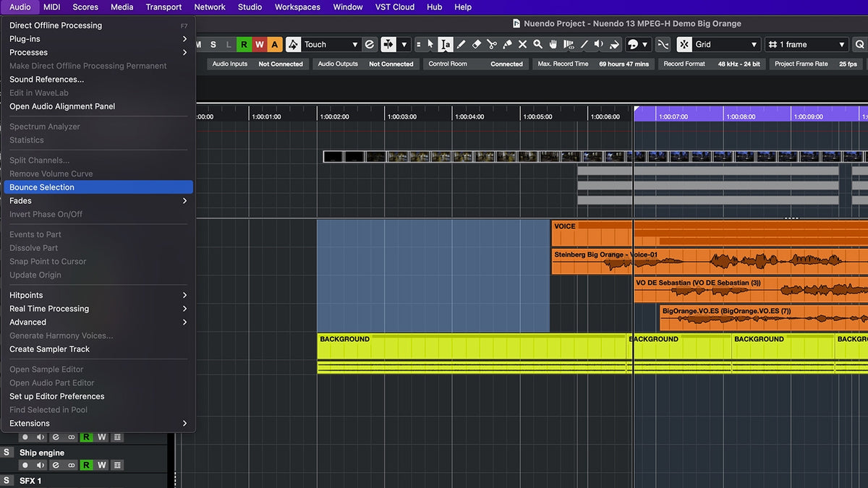Open the Workspaces menu

tap(297, 7)
